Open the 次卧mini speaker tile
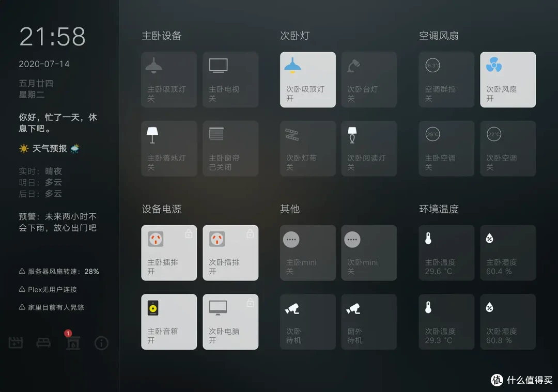 (369, 253)
